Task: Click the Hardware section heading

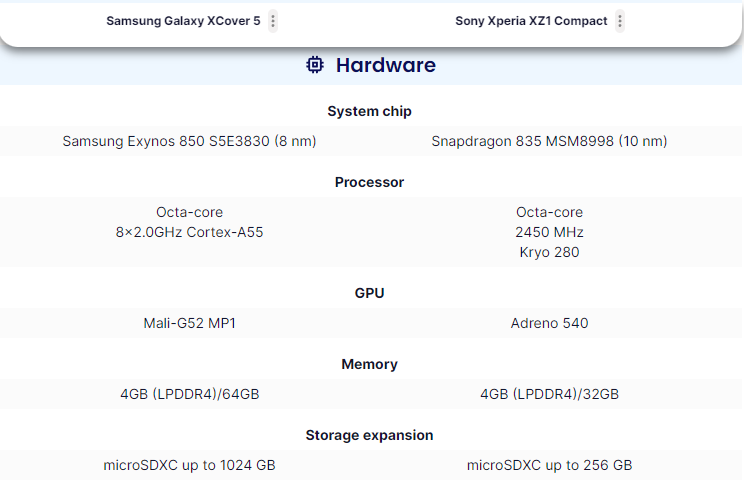Action: pyautogui.click(x=385, y=66)
